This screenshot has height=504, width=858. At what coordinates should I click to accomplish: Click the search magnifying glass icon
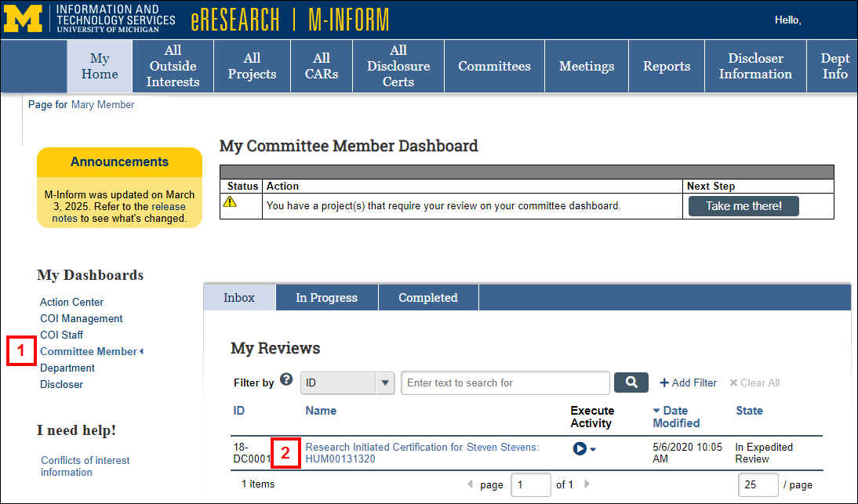tap(631, 383)
